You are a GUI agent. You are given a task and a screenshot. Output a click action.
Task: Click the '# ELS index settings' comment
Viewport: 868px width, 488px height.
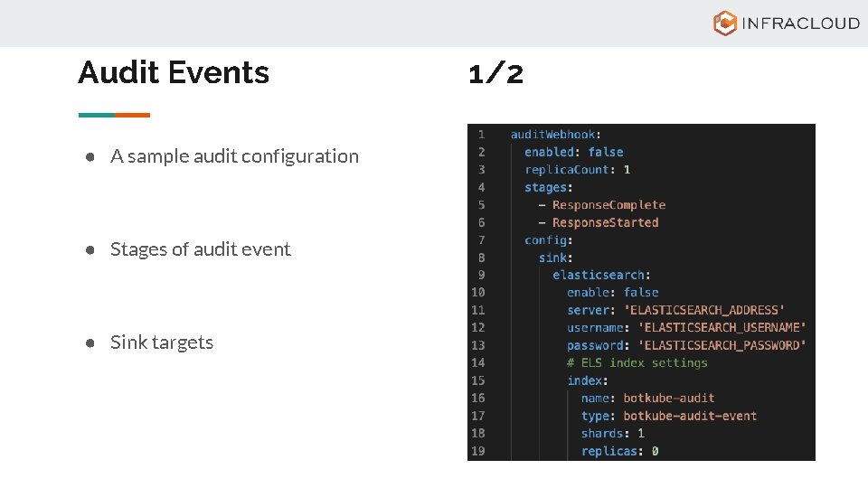[x=637, y=363]
